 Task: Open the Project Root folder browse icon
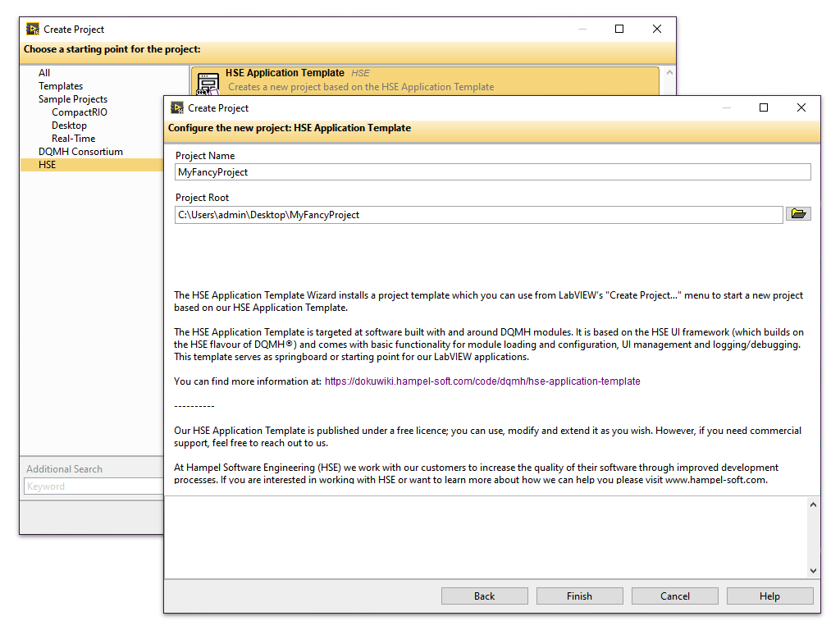point(798,213)
